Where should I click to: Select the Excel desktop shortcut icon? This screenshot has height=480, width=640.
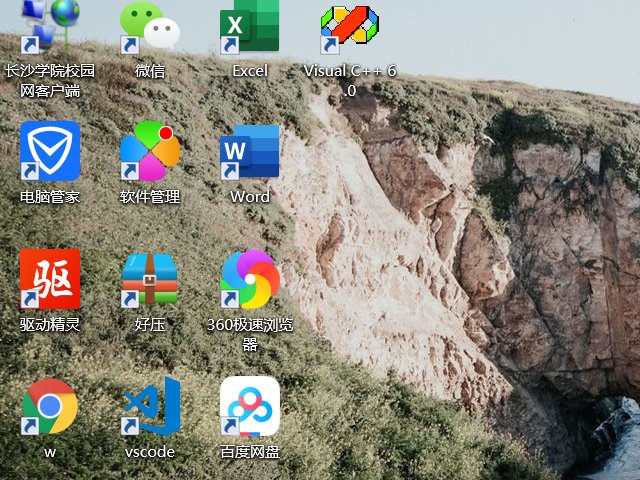coord(249,27)
